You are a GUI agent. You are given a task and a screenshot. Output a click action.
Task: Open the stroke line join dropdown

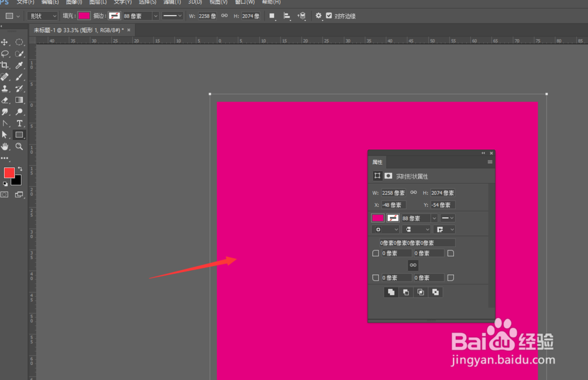[445, 229]
